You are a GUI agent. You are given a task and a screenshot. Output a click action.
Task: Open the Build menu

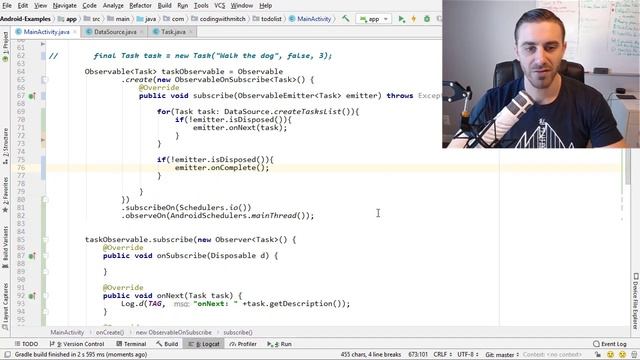164,5
